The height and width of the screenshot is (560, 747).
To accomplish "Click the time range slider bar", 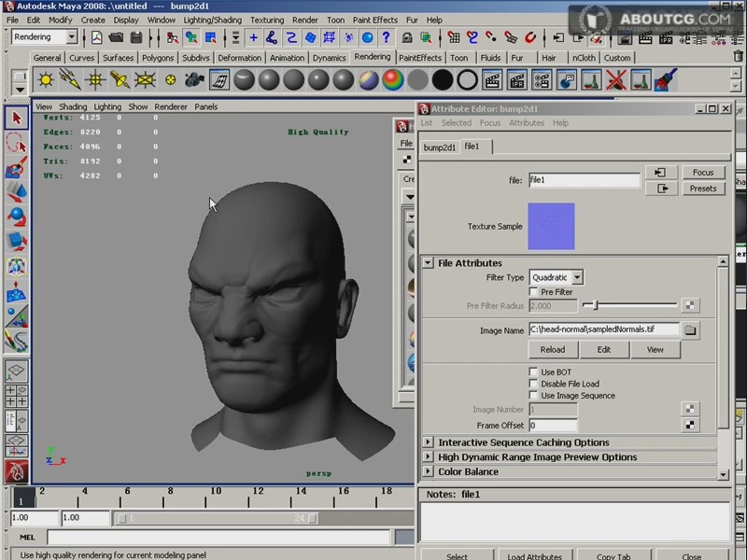I will tap(217, 518).
